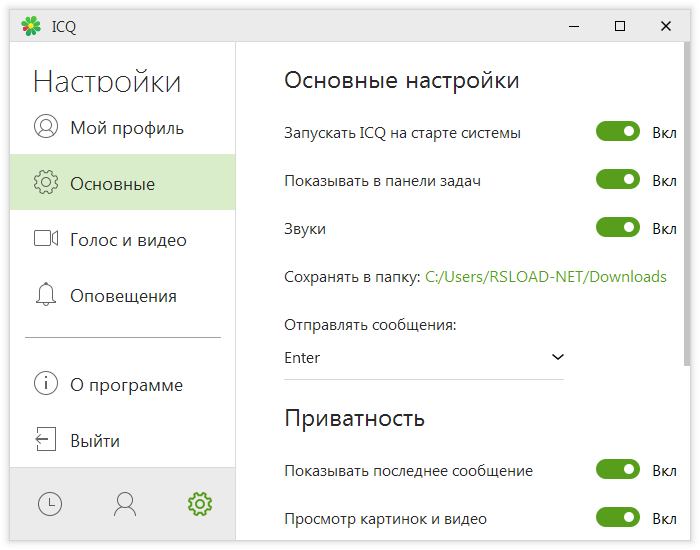Screen dimensions: 700x550
Task: Click the info icon for О программе
Action: pyautogui.click(x=46, y=385)
